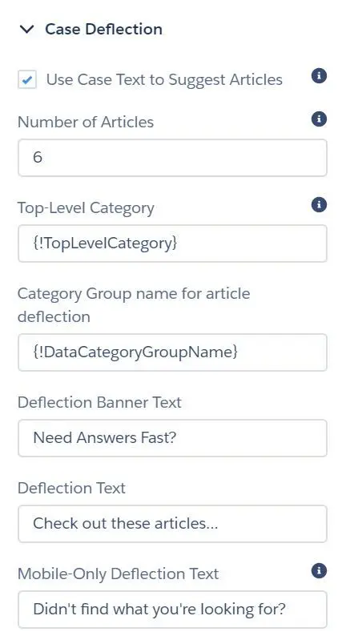
Task: Click the Need Answers Fast? text field
Action: (172, 438)
